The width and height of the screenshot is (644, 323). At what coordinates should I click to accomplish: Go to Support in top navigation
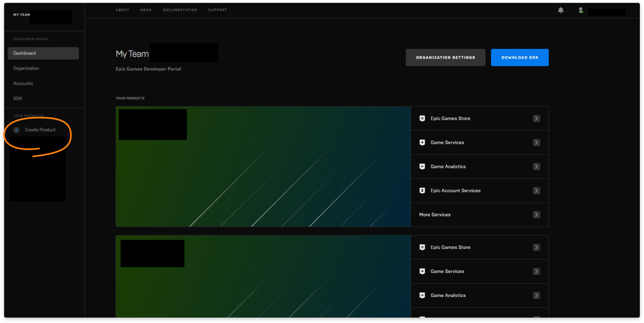coord(218,10)
